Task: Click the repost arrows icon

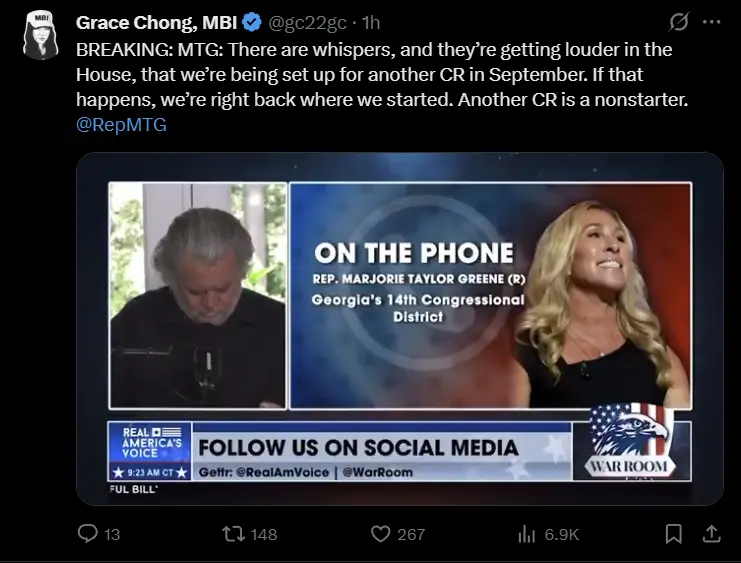Action: pos(233,534)
